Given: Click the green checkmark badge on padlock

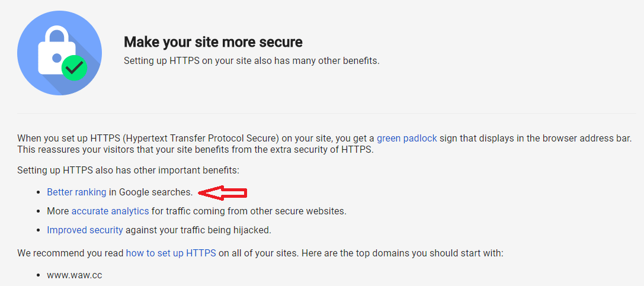Looking at the screenshot, I should [x=74, y=68].
